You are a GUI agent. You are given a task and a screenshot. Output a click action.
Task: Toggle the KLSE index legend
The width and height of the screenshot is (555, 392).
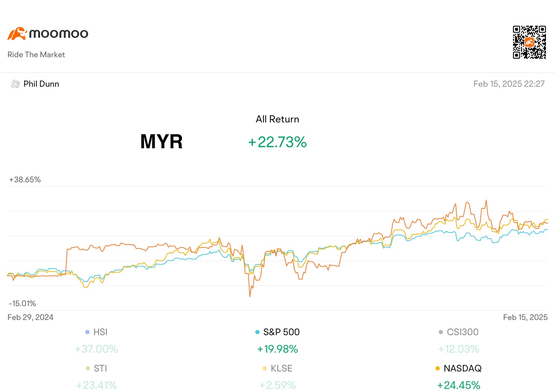pyautogui.click(x=277, y=368)
